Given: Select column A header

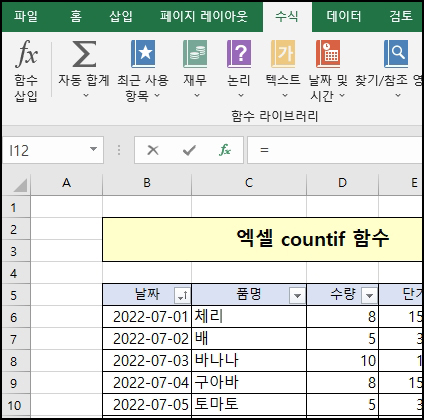Looking at the screenshot, I should pyautogui.click(x=66, y=183).
